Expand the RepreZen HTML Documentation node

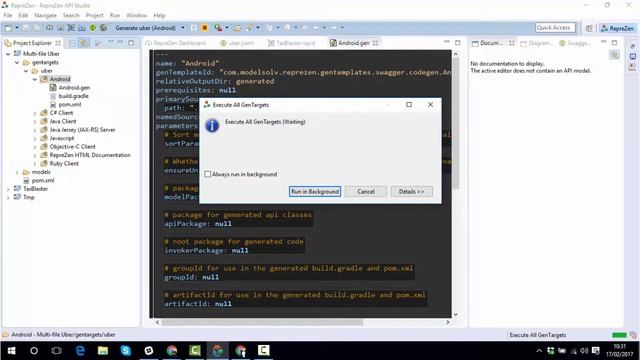tap(35, 156)
